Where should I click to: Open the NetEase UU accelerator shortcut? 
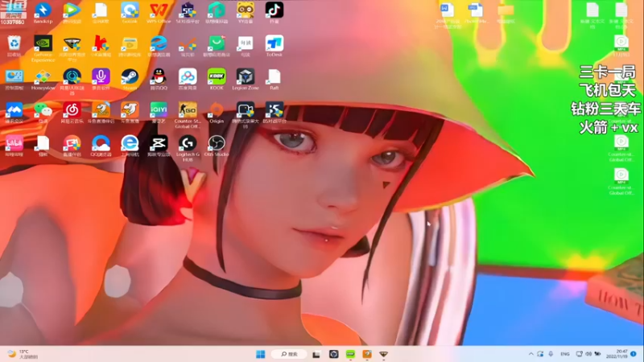(72, 82)
